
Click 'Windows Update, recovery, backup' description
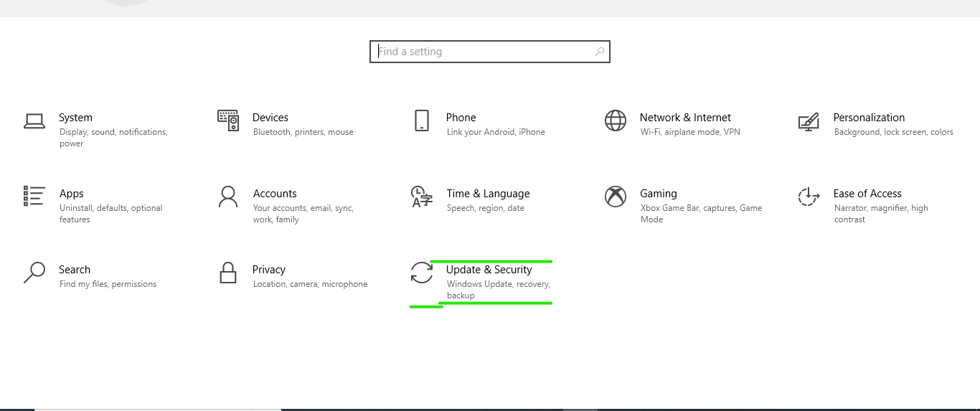499,290
